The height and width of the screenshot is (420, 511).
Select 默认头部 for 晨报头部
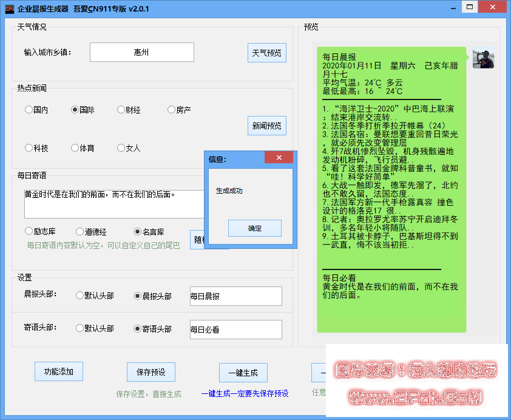click(x=80, y=296)
